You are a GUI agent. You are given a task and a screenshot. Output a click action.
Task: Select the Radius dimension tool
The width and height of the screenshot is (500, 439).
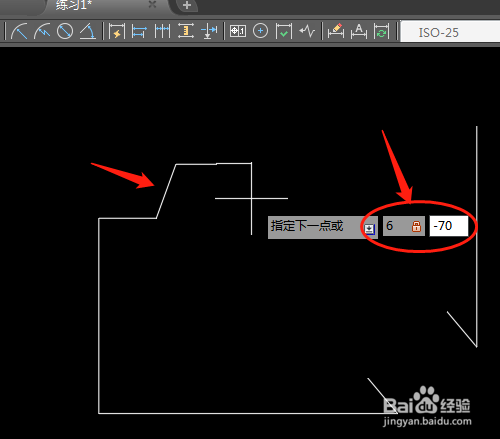19,31
